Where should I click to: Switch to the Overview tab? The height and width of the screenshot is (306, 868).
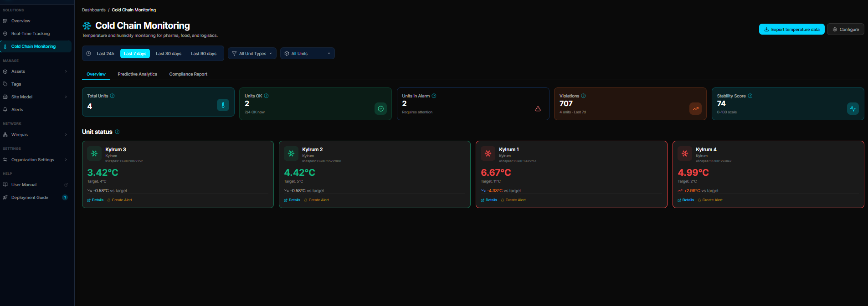[x=96, y=74]
